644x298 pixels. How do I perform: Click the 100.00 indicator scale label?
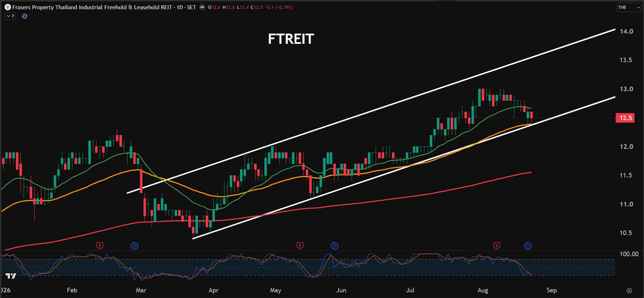pos(629,254)
